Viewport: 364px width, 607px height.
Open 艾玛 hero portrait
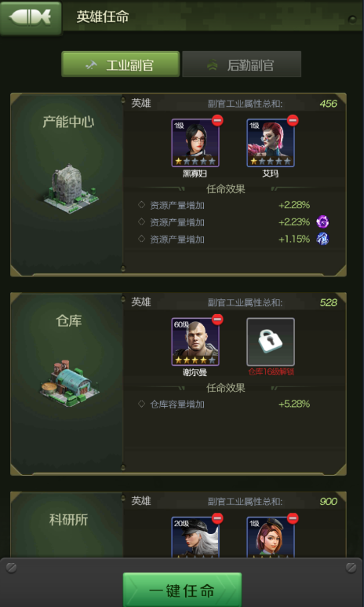coord(271,143)
